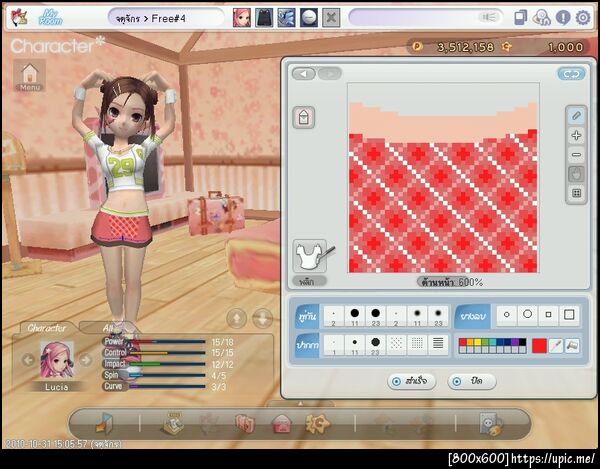Click the flip view toggle button top-right of editor
Viewport: 600px width, 469px height.
pos(571,74)
